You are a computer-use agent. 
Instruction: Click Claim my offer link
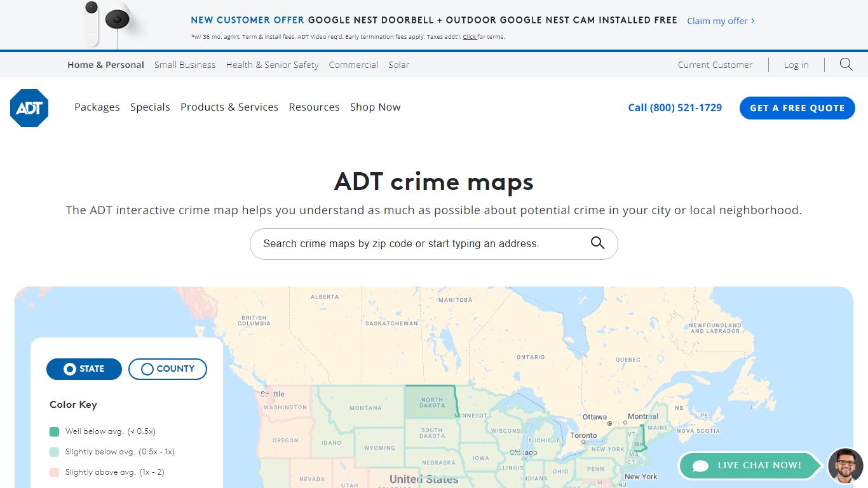pos(721,21)
